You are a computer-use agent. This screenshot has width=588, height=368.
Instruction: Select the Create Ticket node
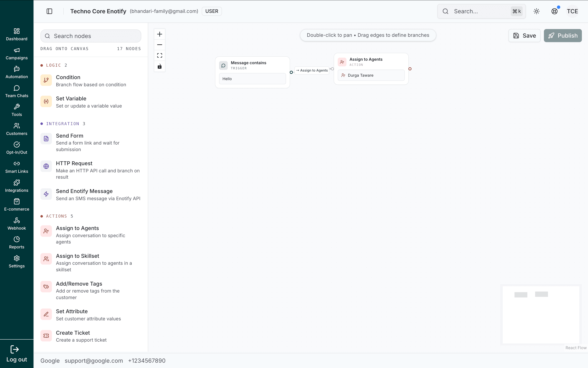91,336
